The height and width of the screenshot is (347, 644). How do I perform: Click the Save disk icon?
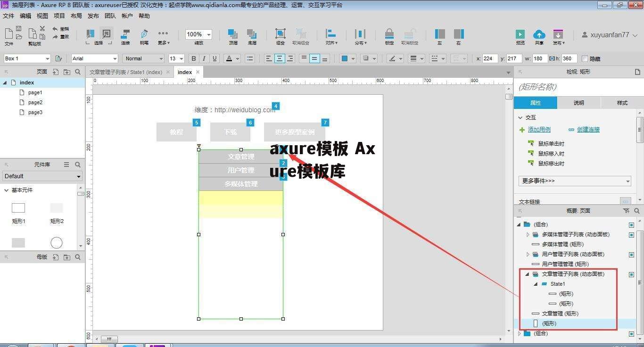(19, 29)
